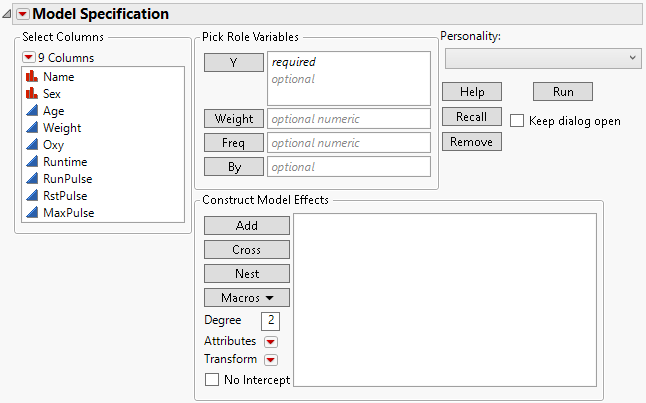Image resolution: width=646 pixels, height=403 pixels.
Task: Open the Macros dropdown button
Action: pyautogui.click(x=247, y=298)
